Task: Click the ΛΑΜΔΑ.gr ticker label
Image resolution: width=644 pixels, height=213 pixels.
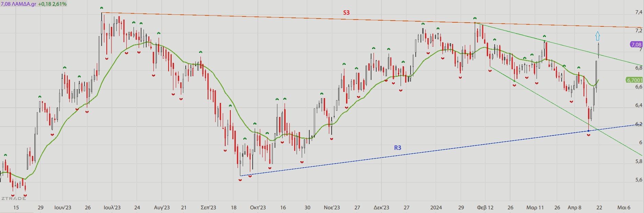Action: point(24,4)
